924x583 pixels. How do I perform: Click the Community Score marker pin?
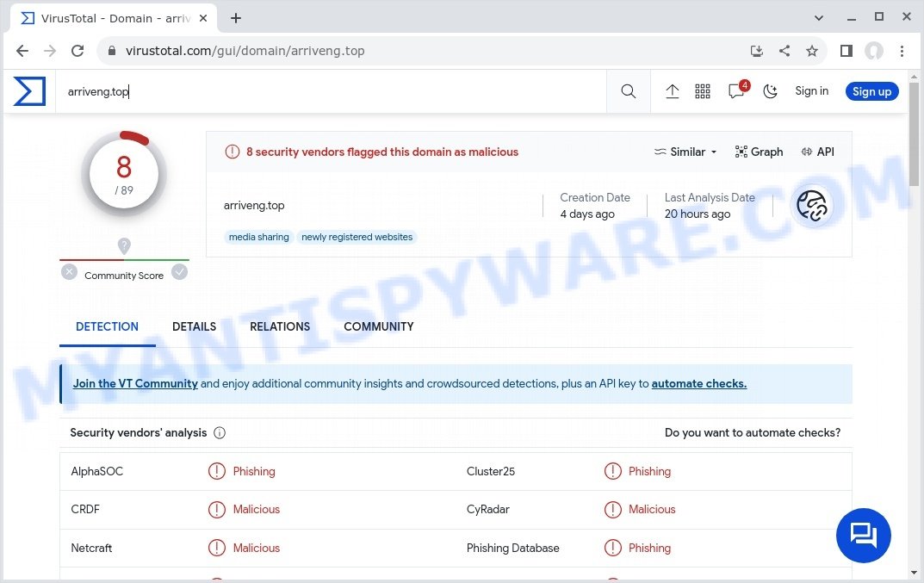[x=124, y=245]
